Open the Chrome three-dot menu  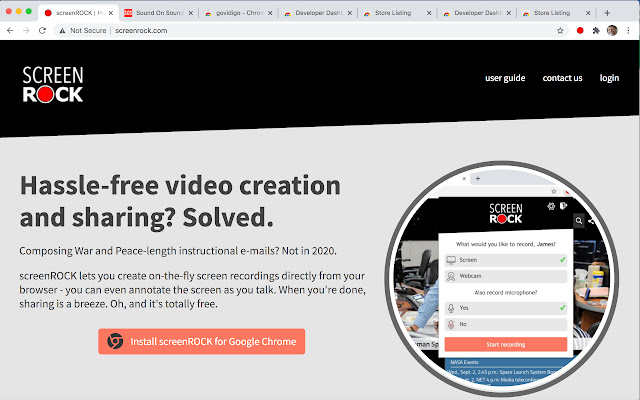(629, 31)
